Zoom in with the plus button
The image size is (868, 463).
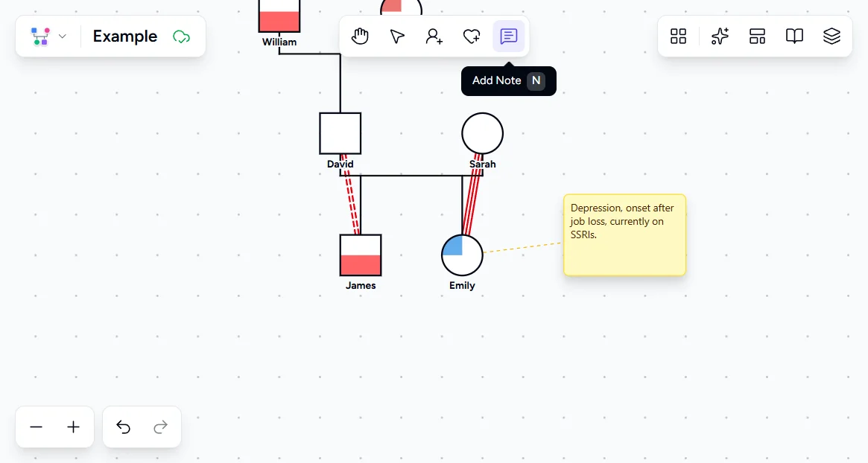(x=73, y=427)
